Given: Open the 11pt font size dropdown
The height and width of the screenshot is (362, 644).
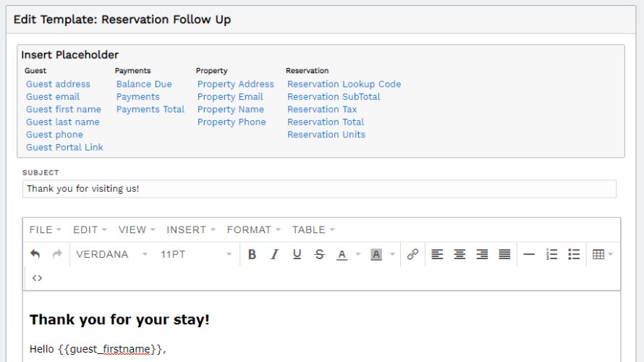Looking at the screenshot, I should pyautogui.click(x=196, y=254).
